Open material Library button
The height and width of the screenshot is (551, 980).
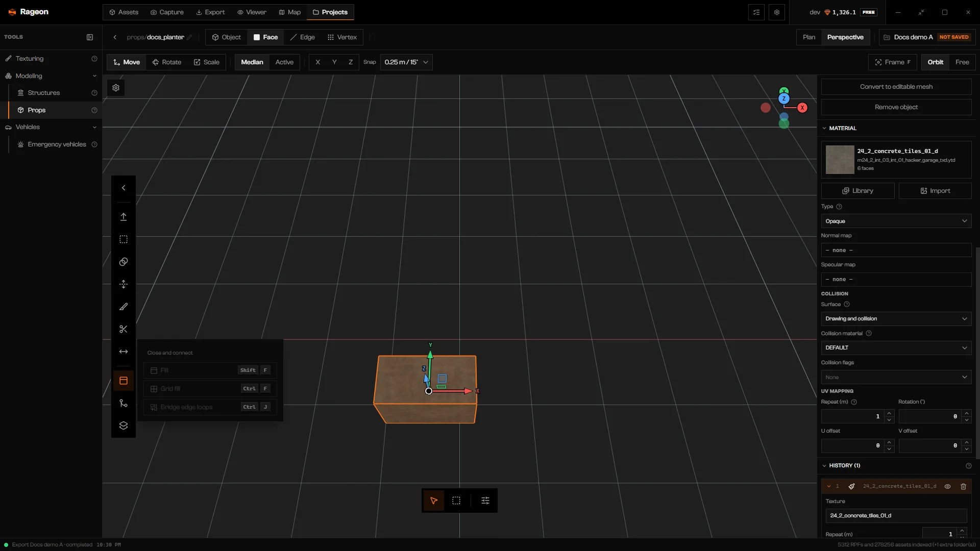pyautogui.click(x=857, y=191)
